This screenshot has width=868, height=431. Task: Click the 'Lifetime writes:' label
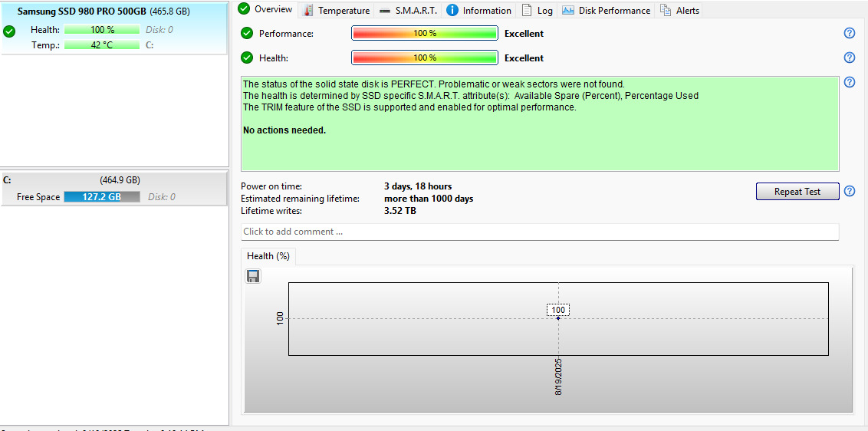point(271,210)
